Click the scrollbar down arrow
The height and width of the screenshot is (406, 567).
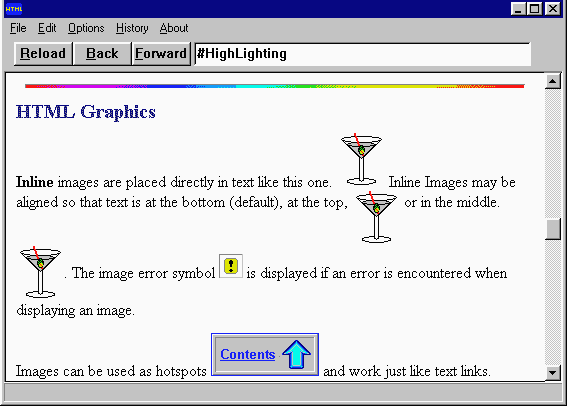coord(553,373)
